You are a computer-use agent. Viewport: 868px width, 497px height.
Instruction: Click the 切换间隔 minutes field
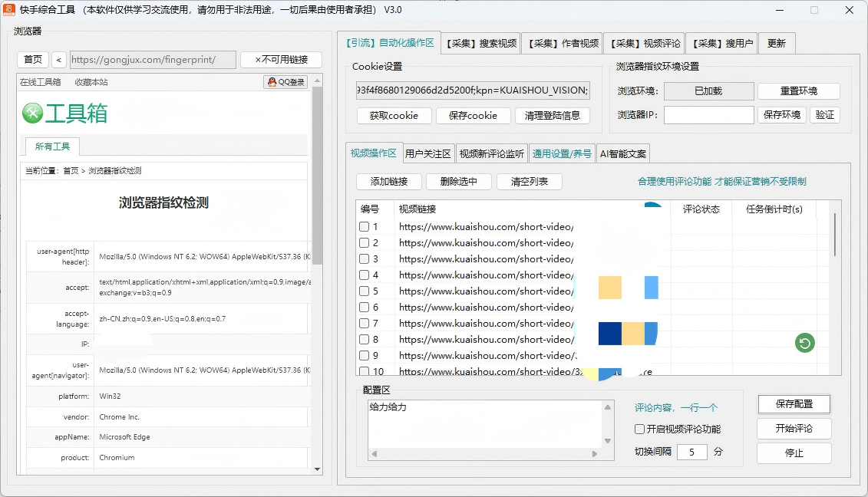[x=692, y=453]
